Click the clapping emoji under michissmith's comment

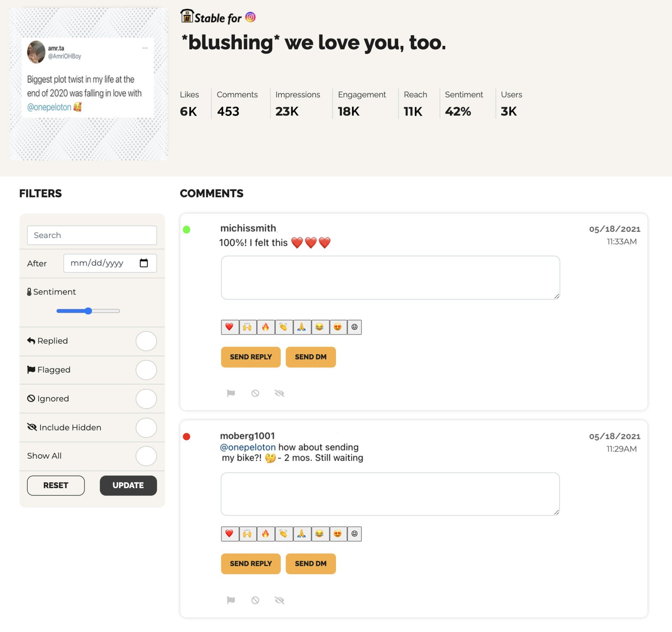coord(284,327)
